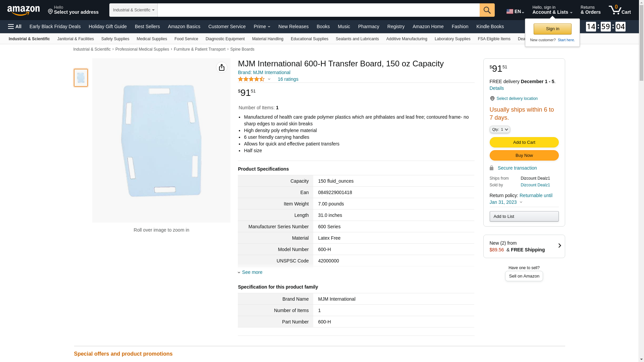This screenshot has height=362, width=644.
Task: Click the star rating icons
Action: click(251, 79)
